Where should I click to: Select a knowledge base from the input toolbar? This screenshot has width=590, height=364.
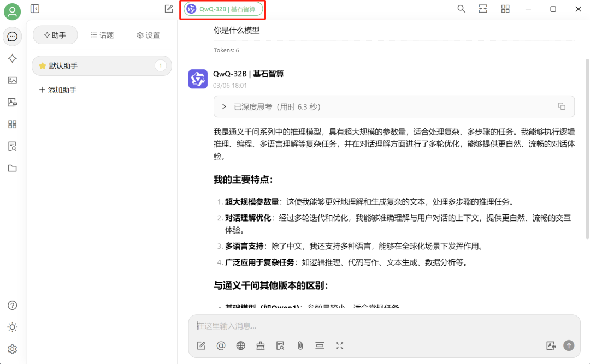280,345
